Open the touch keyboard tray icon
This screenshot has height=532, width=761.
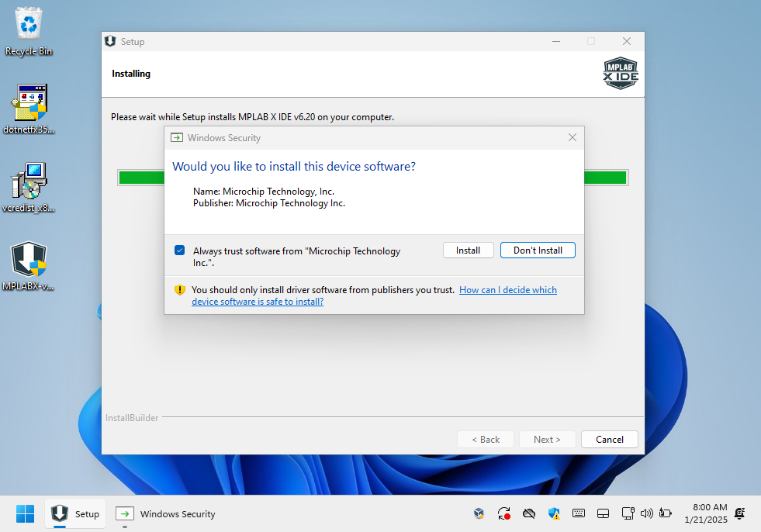579,513
